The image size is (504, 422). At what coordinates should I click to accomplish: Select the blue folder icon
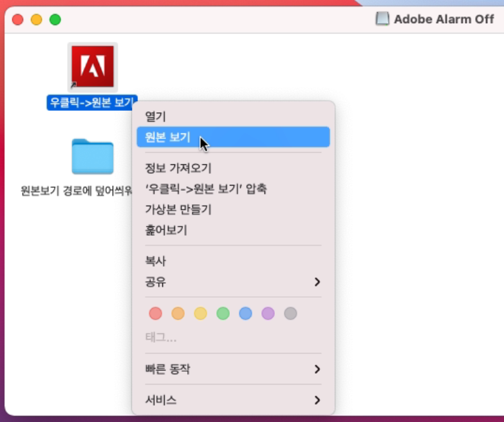[x=93, y=157]
